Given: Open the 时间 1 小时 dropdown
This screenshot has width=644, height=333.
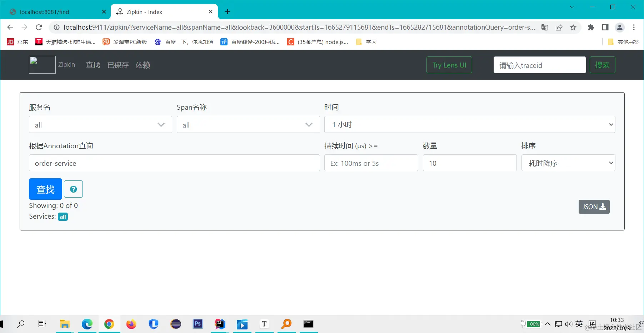Looking at the screenshot, I should (x=470, y=124).
